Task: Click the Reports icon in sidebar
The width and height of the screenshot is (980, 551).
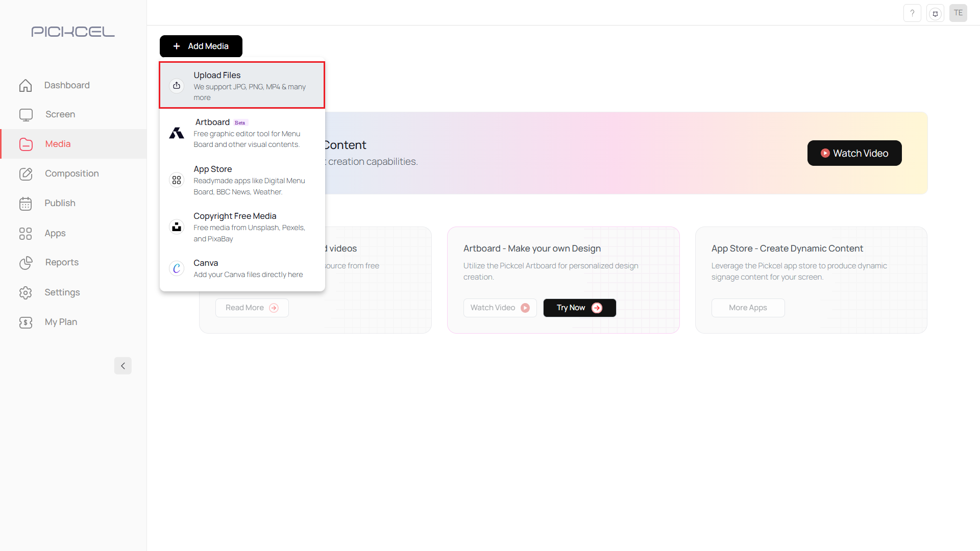Action: (x=26, y=263)
